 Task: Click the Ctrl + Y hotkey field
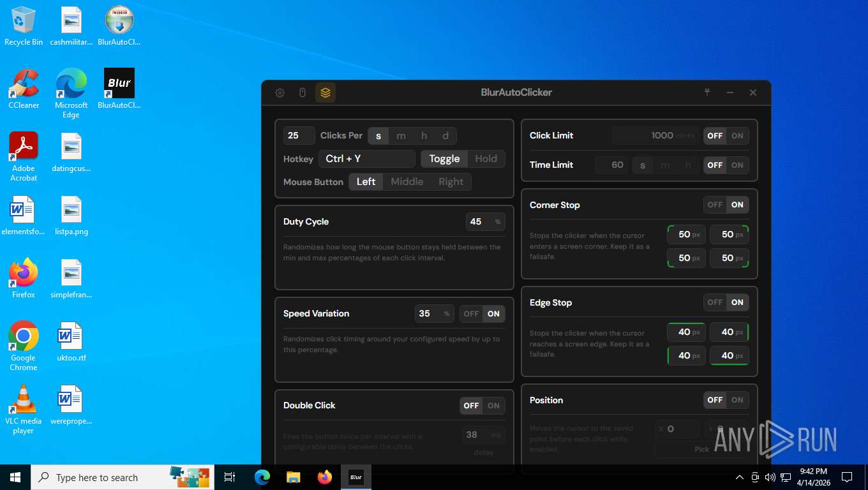pyautogui.click(x=367, y=159)
